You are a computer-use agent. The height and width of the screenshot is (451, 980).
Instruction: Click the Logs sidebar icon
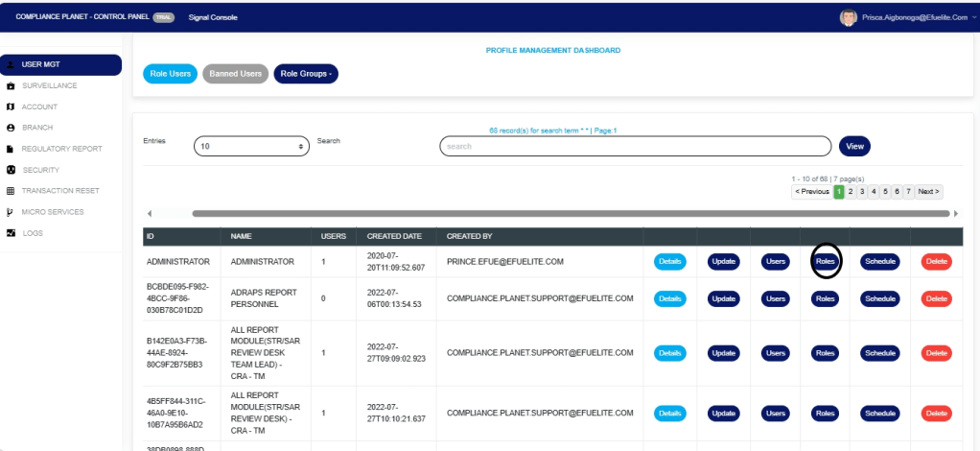(x=11, y=233)
